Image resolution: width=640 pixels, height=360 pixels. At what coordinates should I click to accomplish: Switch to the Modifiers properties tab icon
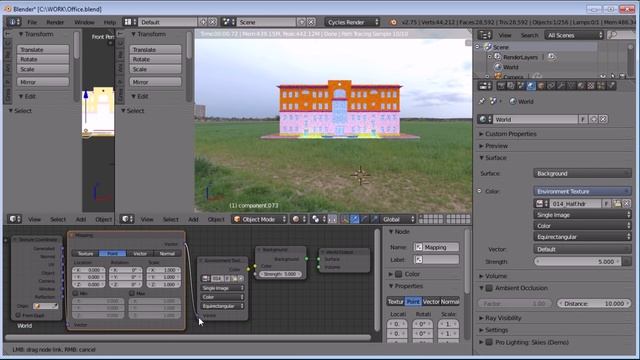pyautogui.click(x=561, y=86)
